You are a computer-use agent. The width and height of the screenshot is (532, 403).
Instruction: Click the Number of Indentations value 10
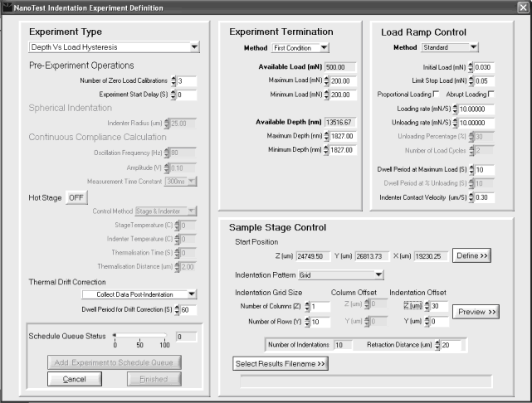point(343,345)
